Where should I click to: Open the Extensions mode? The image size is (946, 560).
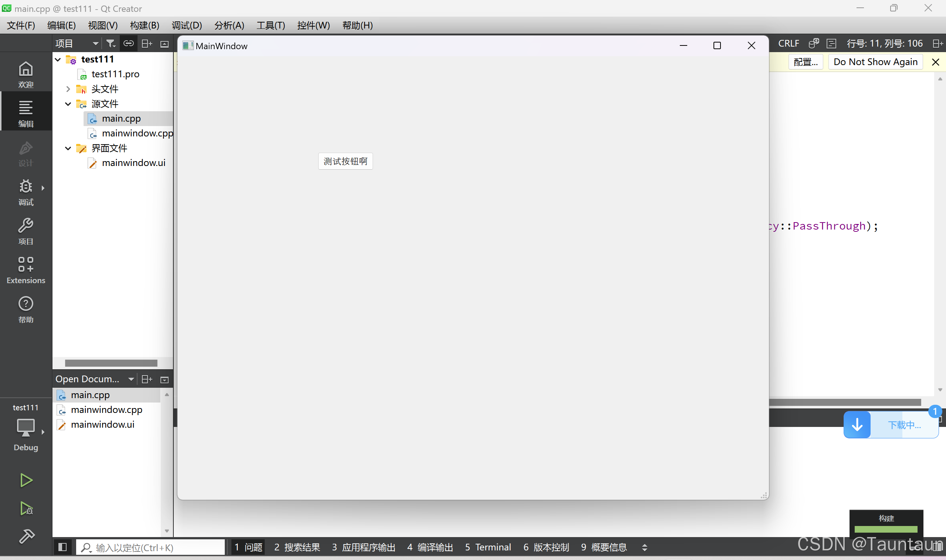[x=26, y=270]
